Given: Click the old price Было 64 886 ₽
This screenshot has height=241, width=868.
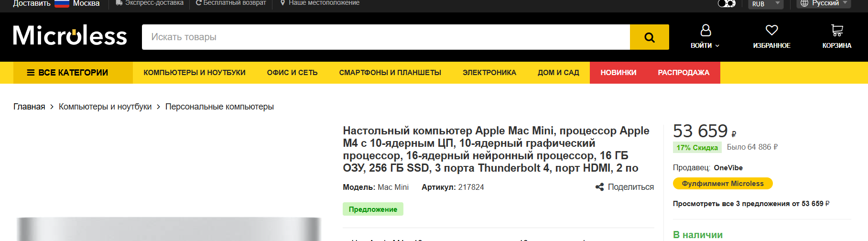Looking at the screenshot, I should point(752,147).
